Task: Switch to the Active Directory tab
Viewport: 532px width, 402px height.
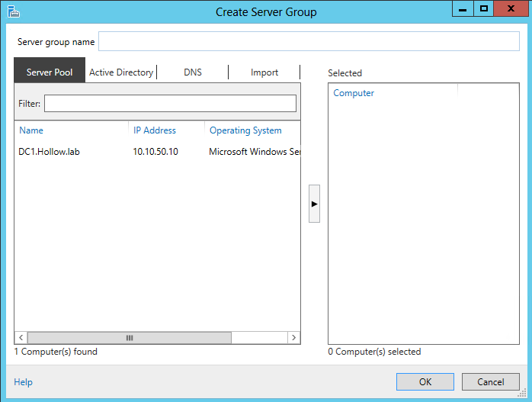Action: [121, 72]
